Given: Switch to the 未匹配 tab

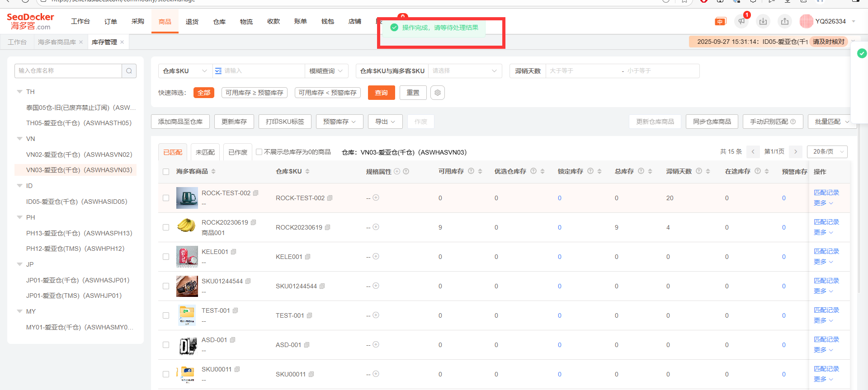Looking at the screenshot, I should (x=205, y=152).
